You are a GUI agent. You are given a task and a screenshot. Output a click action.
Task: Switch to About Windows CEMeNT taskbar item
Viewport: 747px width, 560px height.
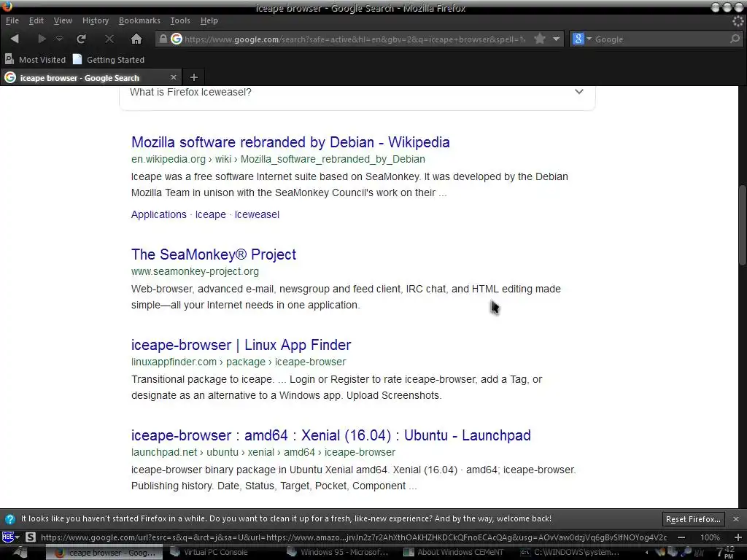click(454, 553)
